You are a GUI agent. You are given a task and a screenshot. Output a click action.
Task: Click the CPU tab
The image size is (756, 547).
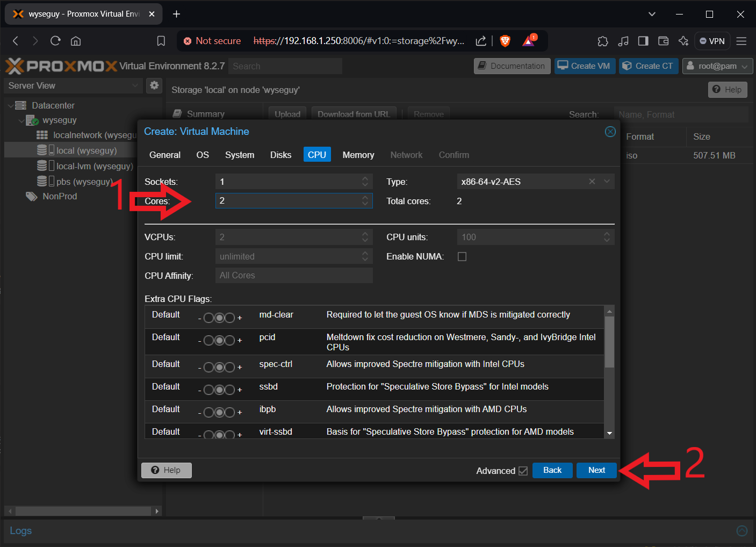(x=317, y=155)
